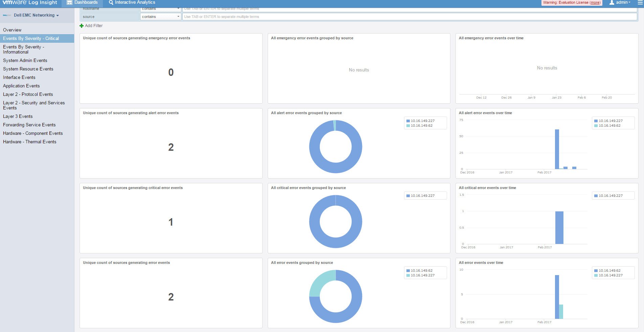
Task: Click the vmware Log Insight logo
Action: [x=30, y=2]
